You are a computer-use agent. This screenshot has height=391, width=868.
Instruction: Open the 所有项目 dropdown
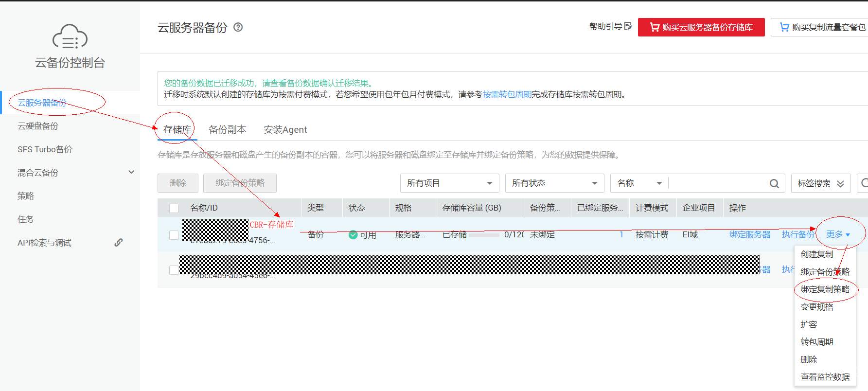(450, 183)
